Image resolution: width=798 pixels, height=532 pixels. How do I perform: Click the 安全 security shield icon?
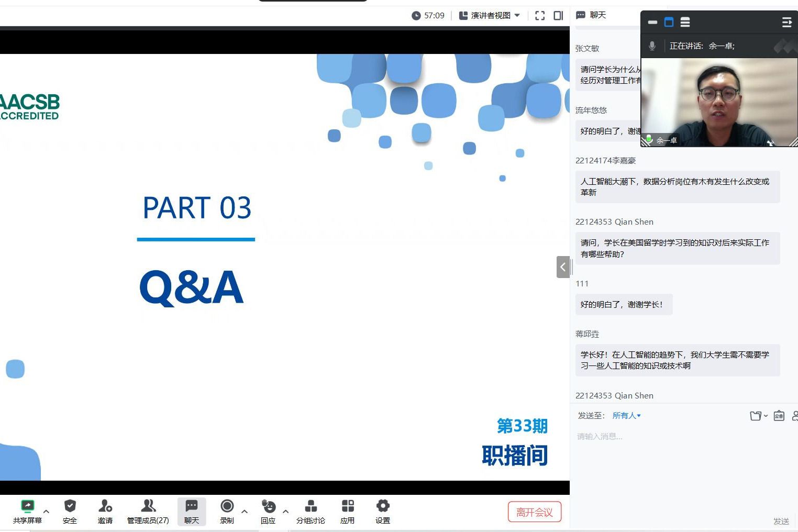point(70,511)
